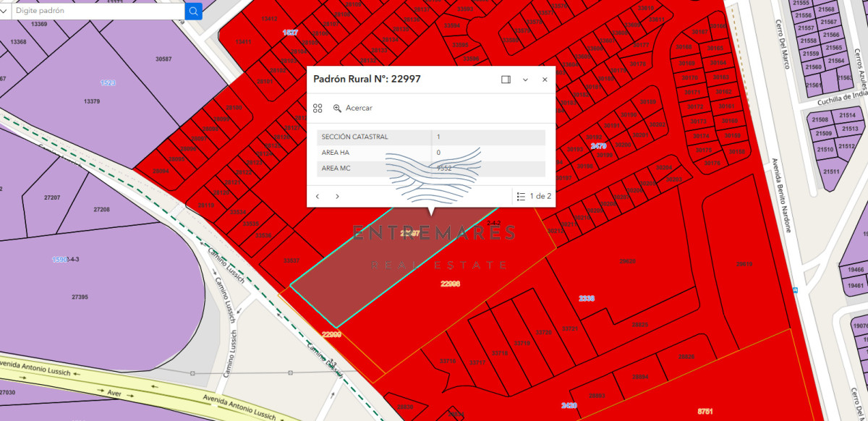Select parcel 33537 on the map

click(x=292, y=260)
